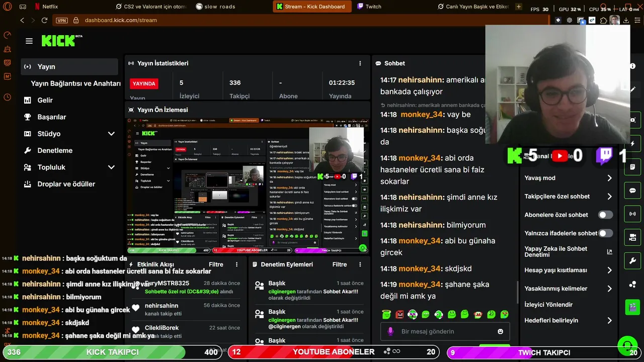Open Etkinlik Akışı three-dot options
Image resolution: width=644 pixels, height=362 pixels.
click(x=236, y=264)
